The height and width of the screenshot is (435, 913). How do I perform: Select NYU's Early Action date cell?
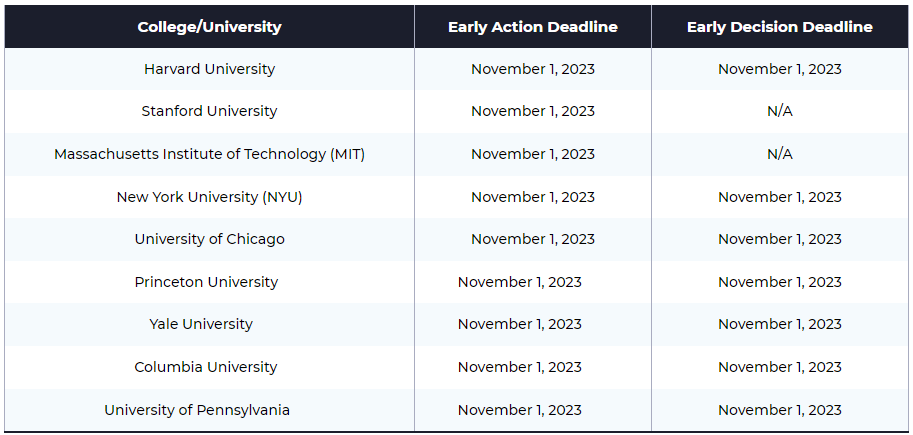pyautogui.click(x=533, y=197)
